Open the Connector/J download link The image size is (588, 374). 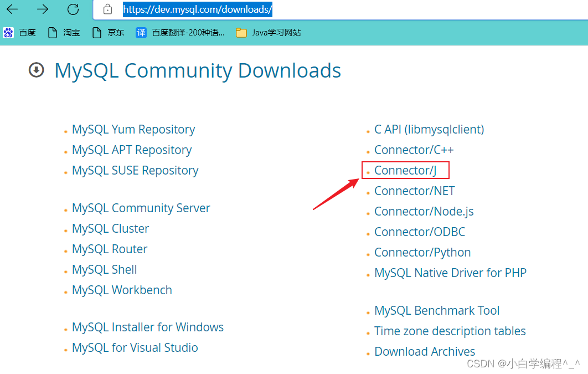(405, 170)
